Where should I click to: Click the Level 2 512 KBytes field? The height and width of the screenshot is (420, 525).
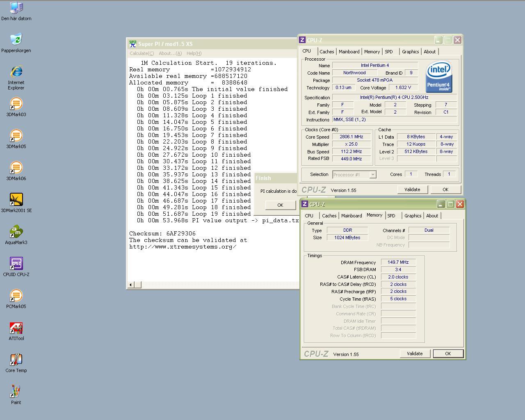pyautogui.click(x=416, y=151)
